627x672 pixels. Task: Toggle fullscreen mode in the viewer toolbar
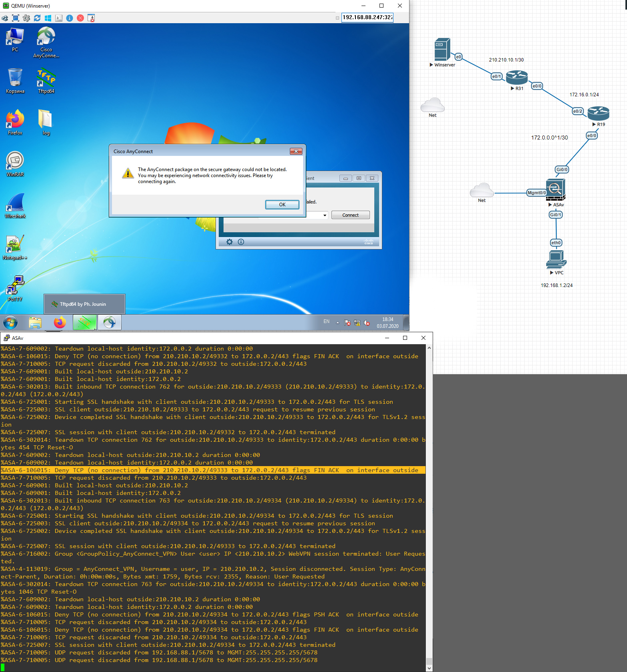[16, 18]
